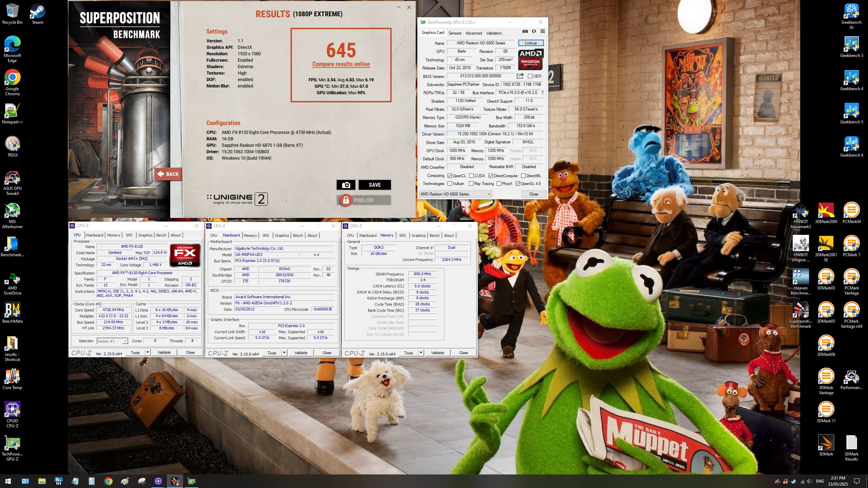This screenshot has height=488, width=868.
Task: Open the Graphics tab in the CPU-Z Memory window
Action: coord(418,236)
